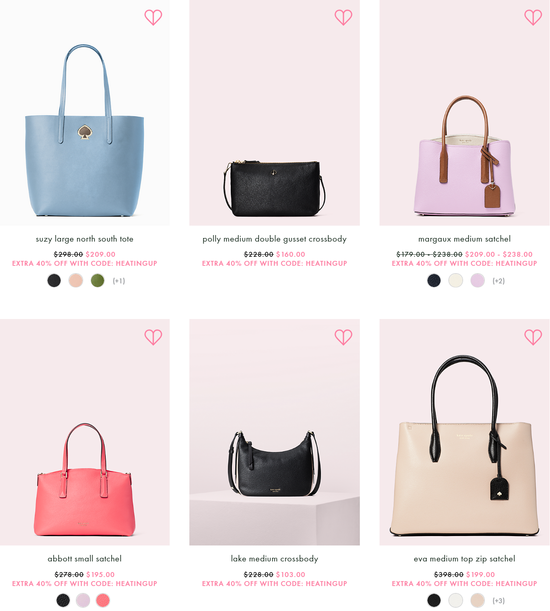550x611 pixels.
Task: Show +1 more colors for suzy tote
Action: coord(119,281)
